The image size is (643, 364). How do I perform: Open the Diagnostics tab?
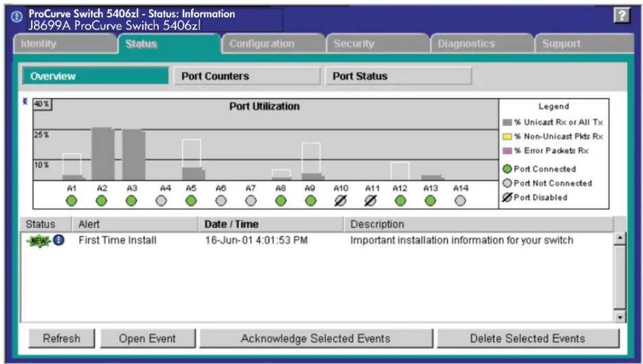[482, 44]
